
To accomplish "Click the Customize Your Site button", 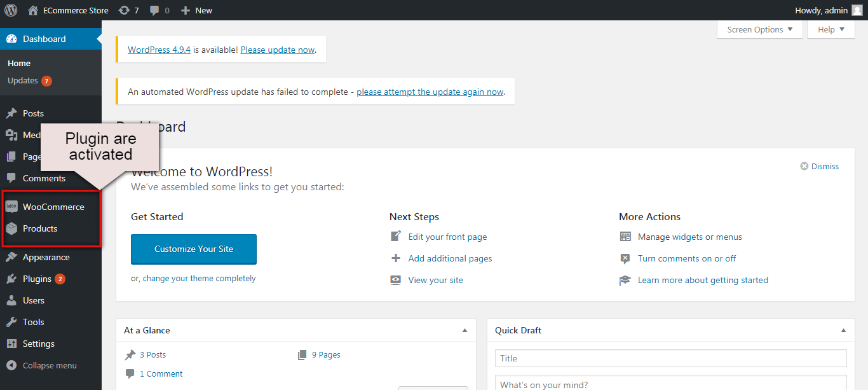I will [194, 249].
